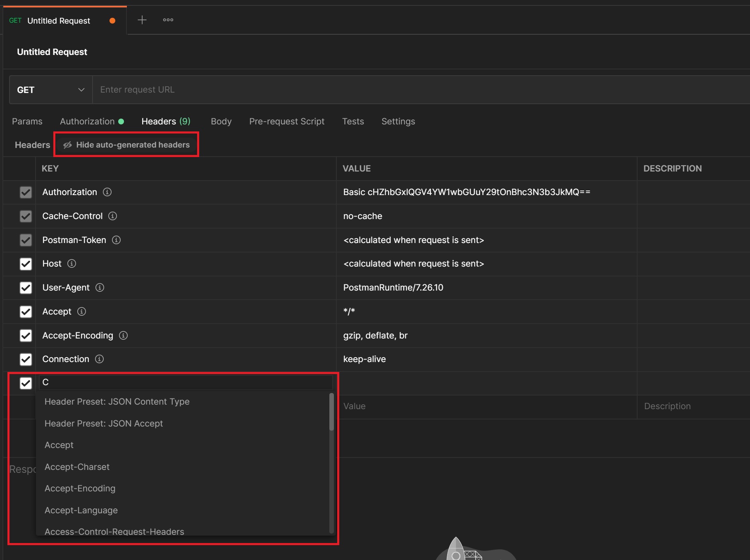Screen dimensions: 750x560
Task: Open a new request tab with plus icon
Action: [142, 20]
